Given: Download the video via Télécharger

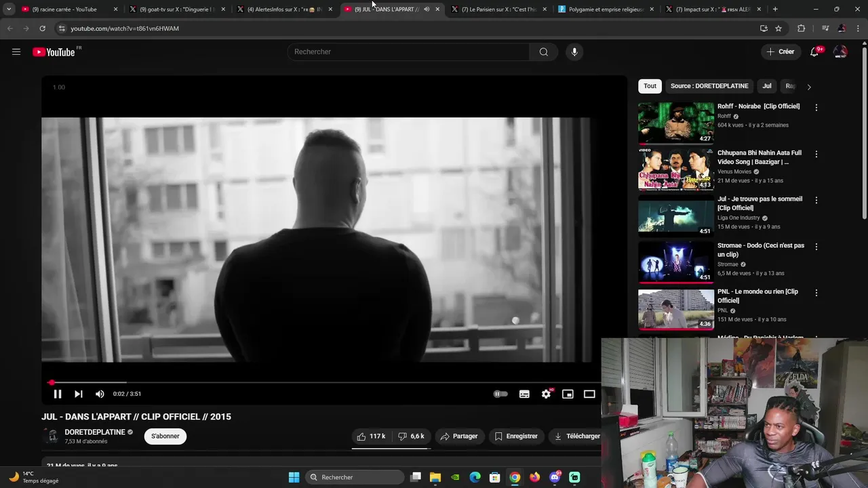Looking at the screenshot, I should (576, 436).
